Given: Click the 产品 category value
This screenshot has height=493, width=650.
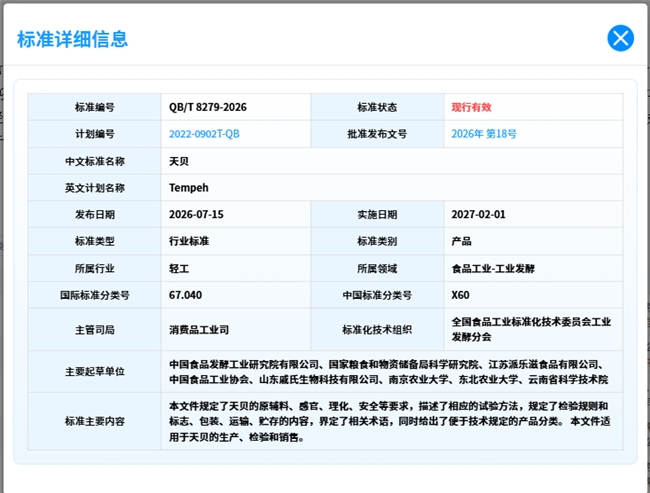Looking at the screenshot, I should (x=461, y=241).
